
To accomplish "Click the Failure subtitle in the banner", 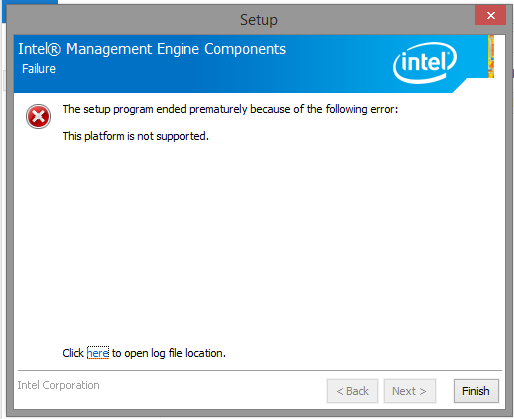I will 39,69.
